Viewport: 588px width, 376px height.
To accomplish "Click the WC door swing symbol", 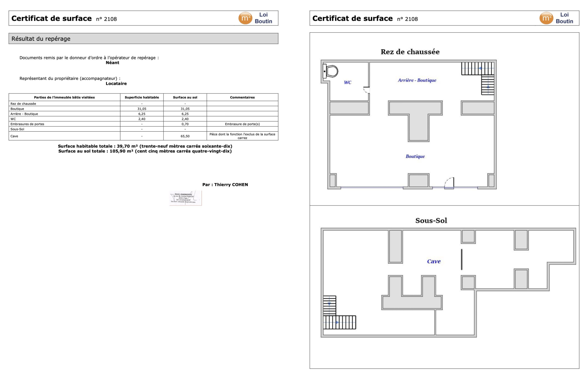I will (x=366, y=90).
